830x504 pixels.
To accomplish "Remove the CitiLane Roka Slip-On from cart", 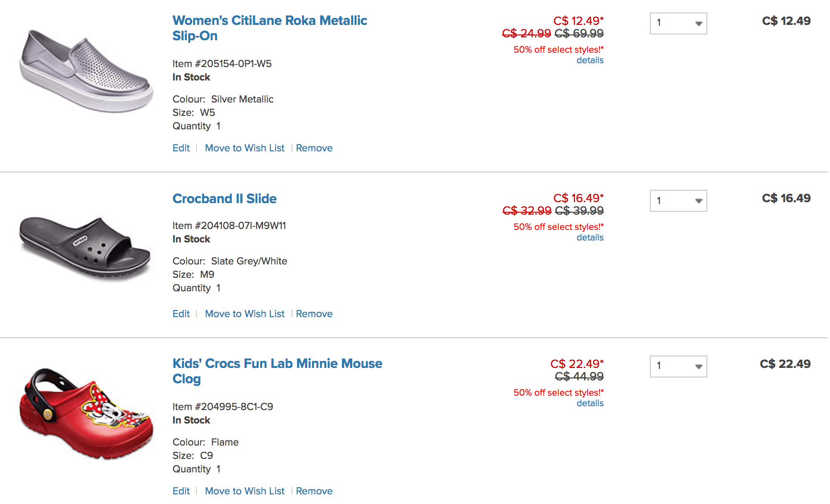I will 314,148.
